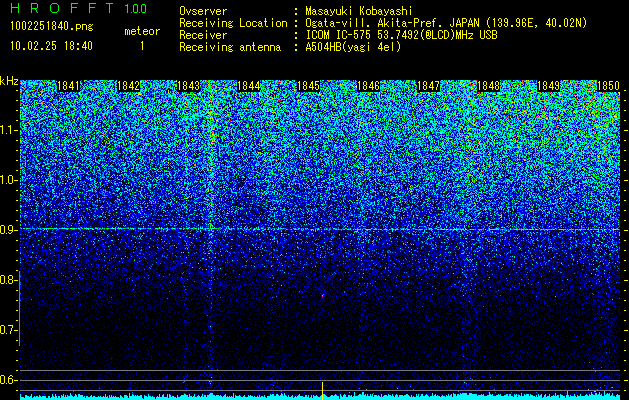Click the date stamp 10.02.25 18:40

51,46
